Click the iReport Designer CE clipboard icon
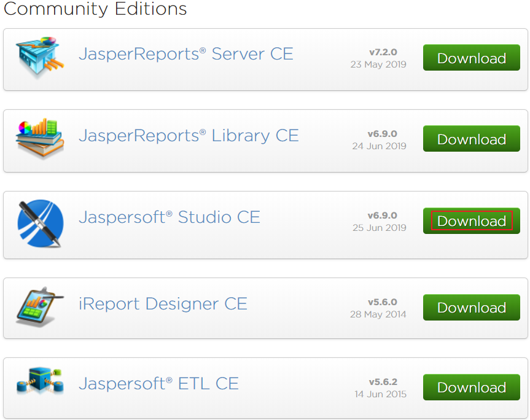Image resolution: width=530 pixels, height=420 pixels. click(x=40, y=307)
